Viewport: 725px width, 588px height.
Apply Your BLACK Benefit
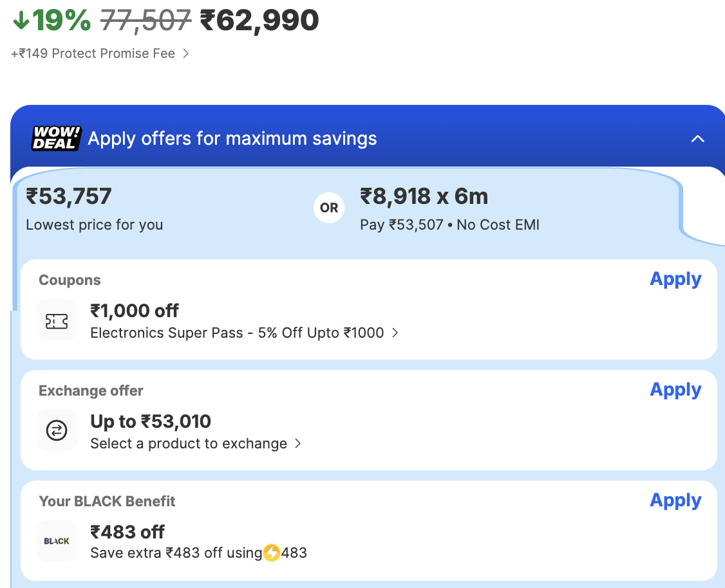click(675, 501)
